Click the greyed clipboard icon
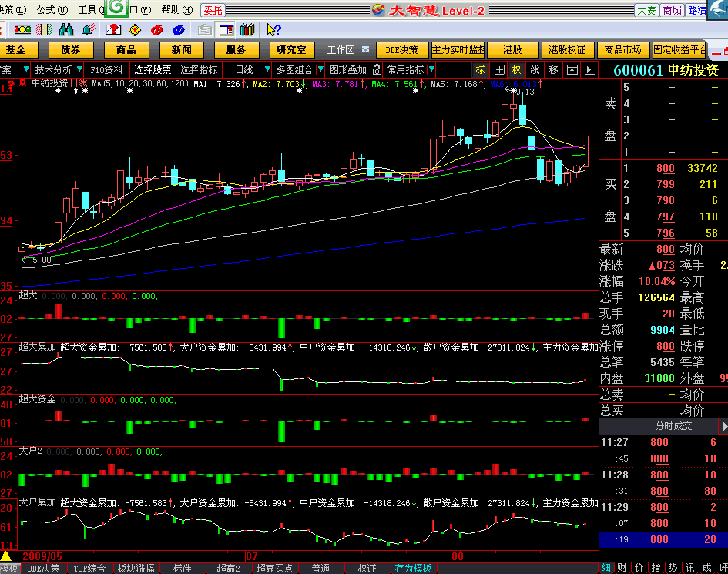728x574 pixels. (x=204, y=30)
